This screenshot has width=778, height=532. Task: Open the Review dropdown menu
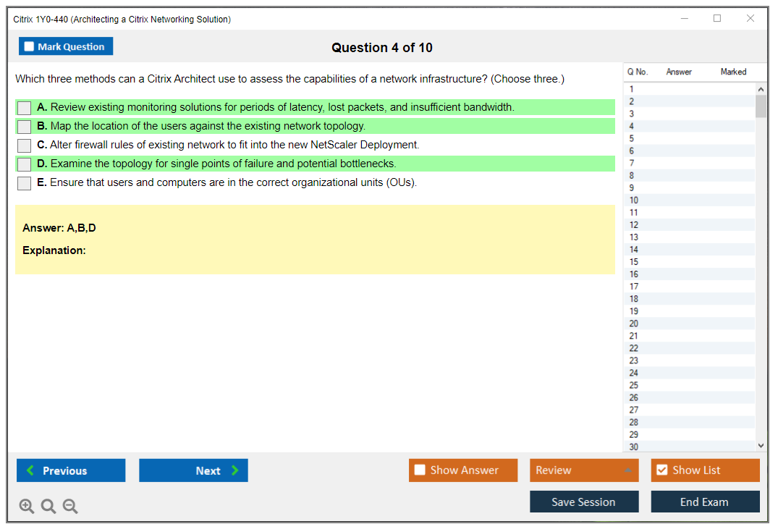click(x=584, y=470)
